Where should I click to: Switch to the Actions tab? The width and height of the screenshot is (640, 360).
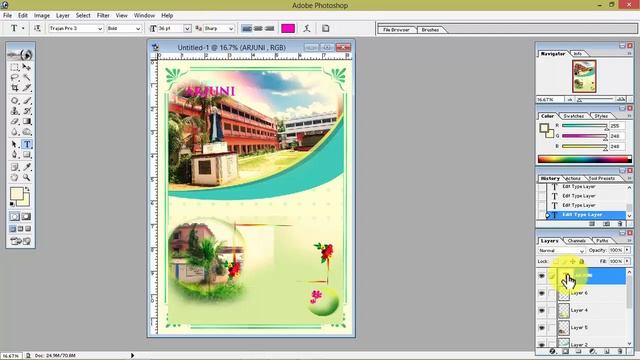[573, 178]
